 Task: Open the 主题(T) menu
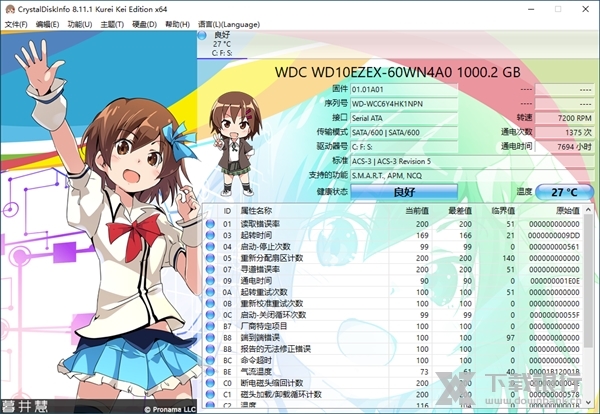click(112, 24)
